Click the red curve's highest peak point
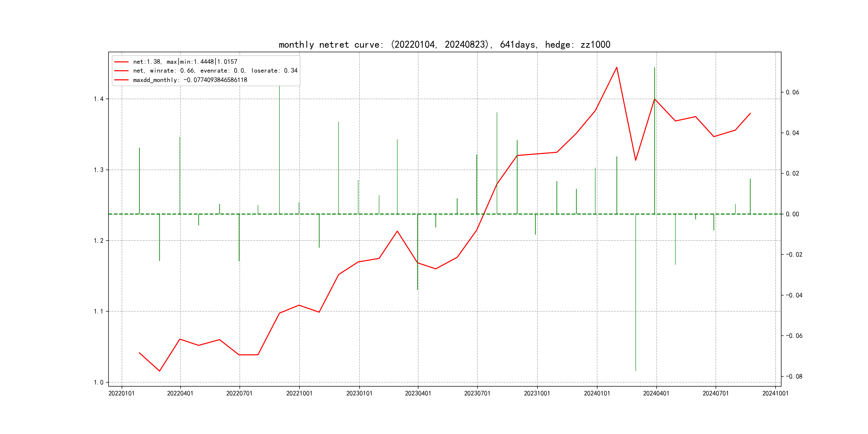 point(617,68)
